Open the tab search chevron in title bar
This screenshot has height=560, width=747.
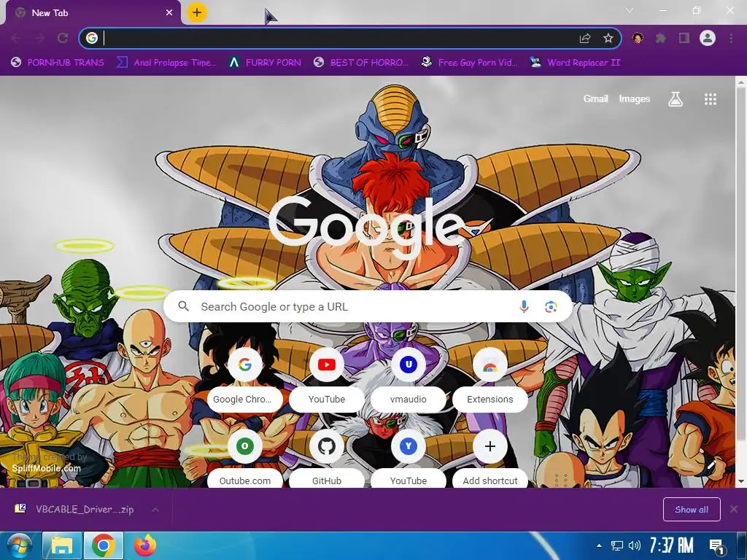(630, 10)
